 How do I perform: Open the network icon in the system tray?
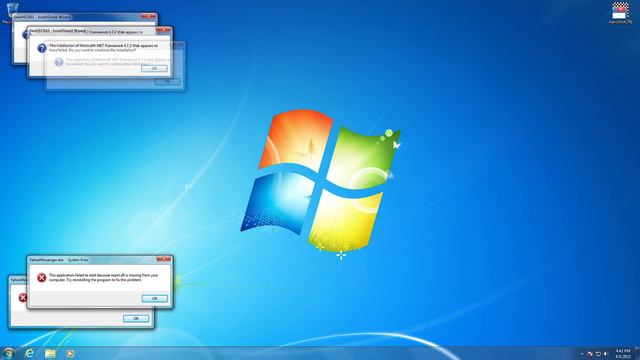coord(598,354)
